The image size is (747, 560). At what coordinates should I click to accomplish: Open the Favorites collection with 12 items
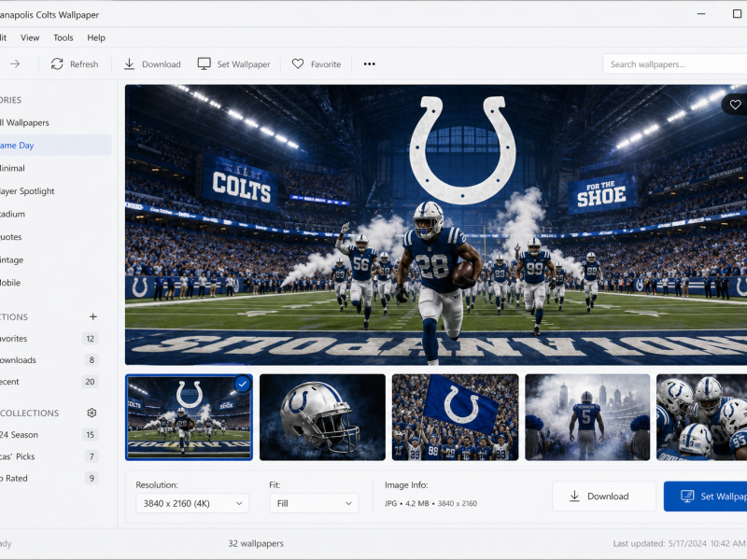click(50, 339)
